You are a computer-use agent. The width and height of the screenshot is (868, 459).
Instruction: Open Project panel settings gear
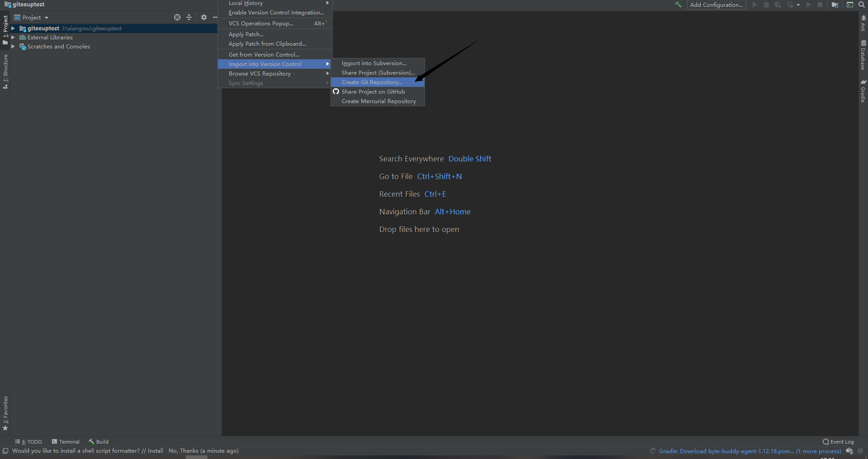203,17
